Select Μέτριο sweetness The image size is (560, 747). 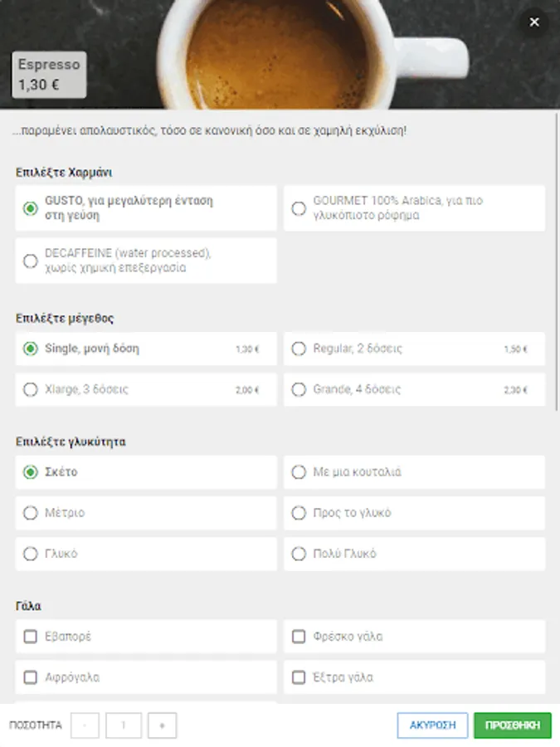tap(31, 513)
